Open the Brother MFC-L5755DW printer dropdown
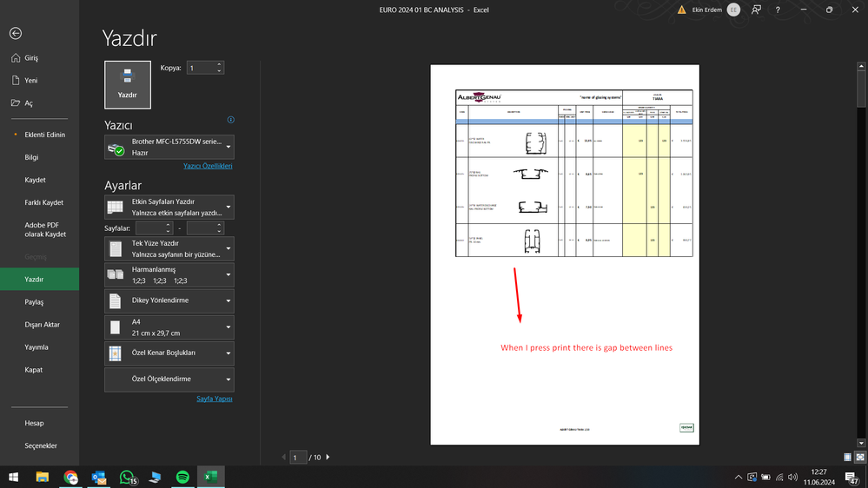868x488 pixels. pos(169,147)
